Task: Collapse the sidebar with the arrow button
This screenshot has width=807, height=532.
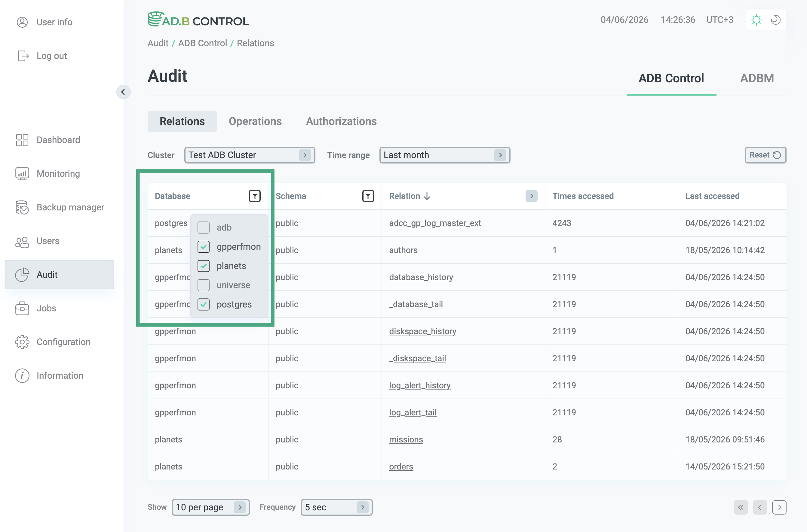Action: coord(123,92)
